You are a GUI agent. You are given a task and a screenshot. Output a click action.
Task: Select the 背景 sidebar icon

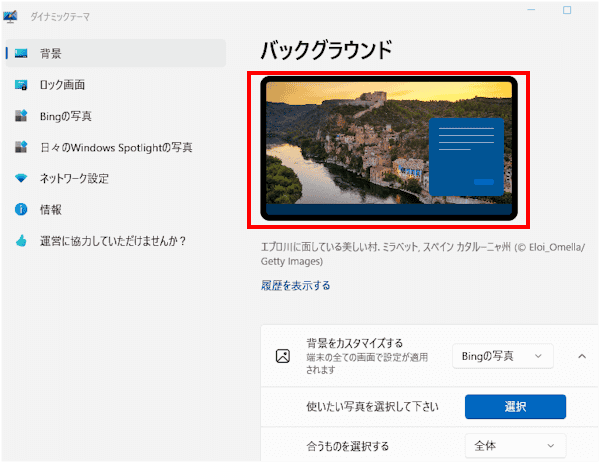pyautogui.click(x=21, y=53)
